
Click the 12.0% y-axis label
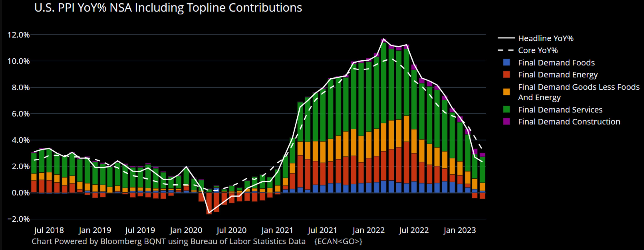click(19, 35)
